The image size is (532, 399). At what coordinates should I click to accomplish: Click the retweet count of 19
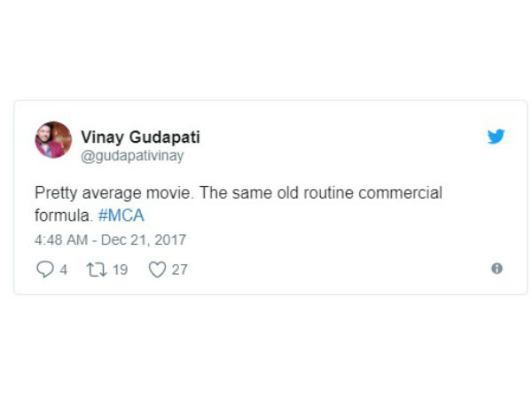[x=120, y=269]
